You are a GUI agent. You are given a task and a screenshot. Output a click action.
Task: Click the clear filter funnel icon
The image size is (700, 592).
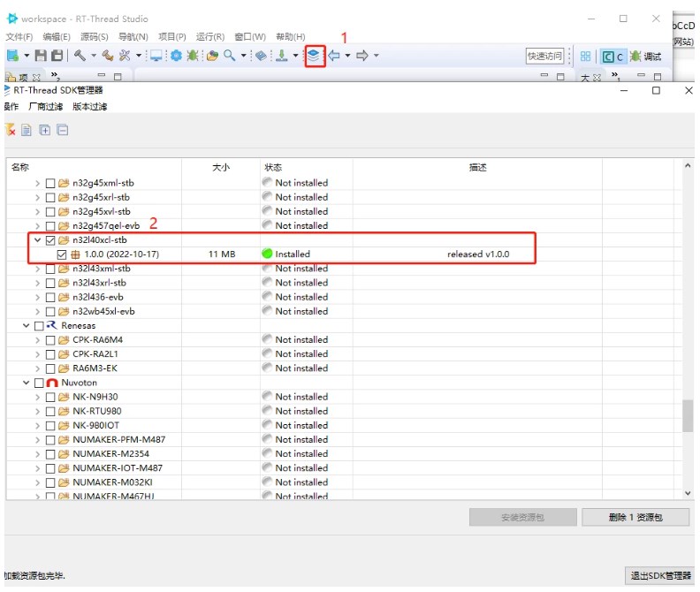tap(11, 130)
